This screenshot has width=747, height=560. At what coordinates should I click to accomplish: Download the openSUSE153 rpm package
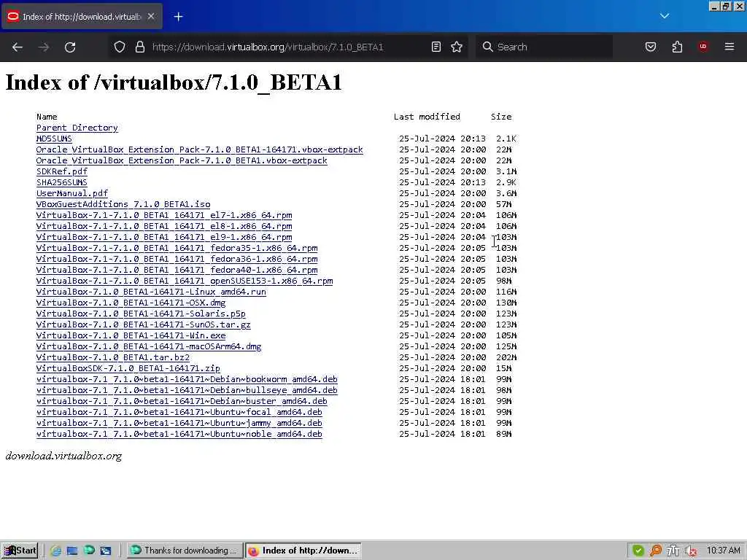coord(185,281)
